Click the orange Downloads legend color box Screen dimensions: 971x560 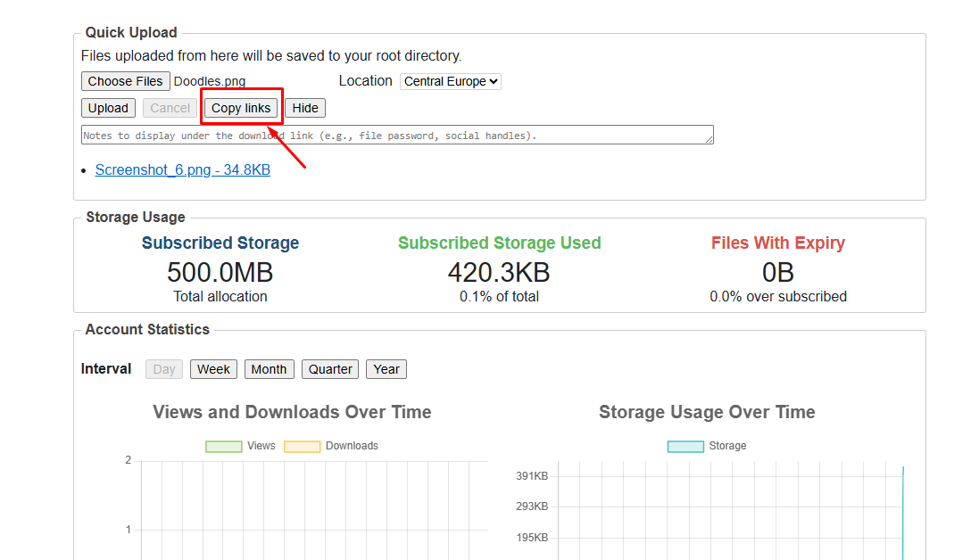click(x=302, y=446)
